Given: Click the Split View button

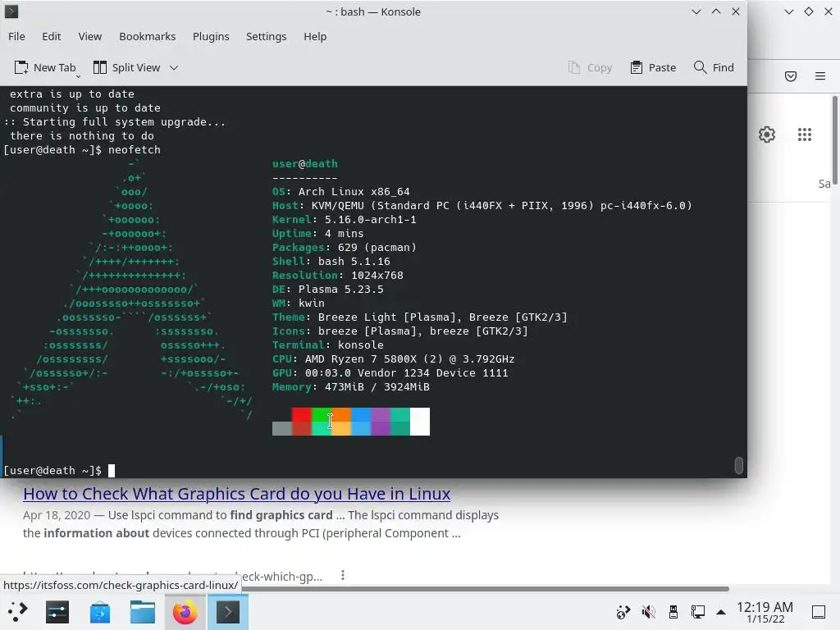Looking at the screenshot, I should click(x=127, y=67).
